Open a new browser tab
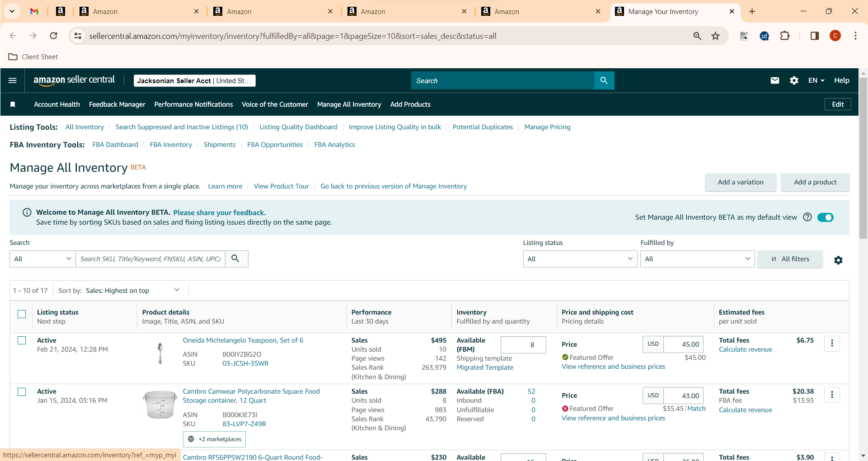 pyautogui.click(x=752, y=11)
